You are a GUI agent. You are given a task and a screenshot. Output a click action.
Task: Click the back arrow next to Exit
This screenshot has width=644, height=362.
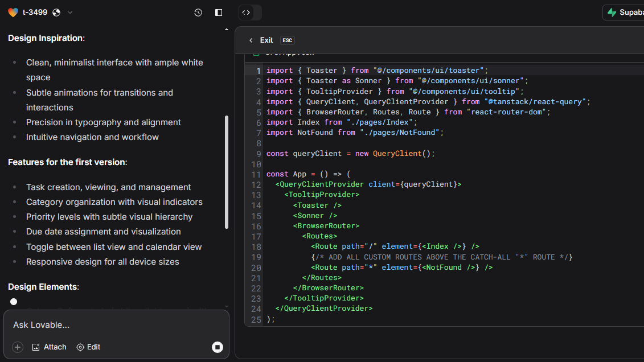(251, 40)
